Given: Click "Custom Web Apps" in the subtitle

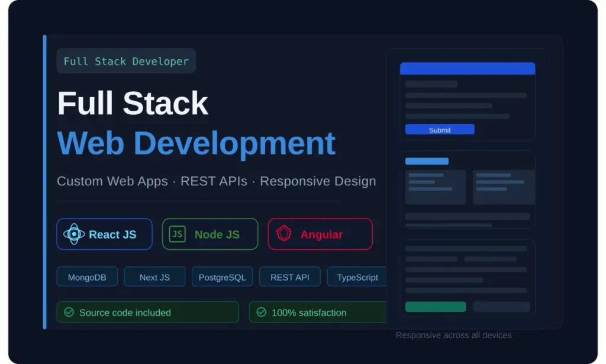Looking at the screenshot, I should 112,181.
